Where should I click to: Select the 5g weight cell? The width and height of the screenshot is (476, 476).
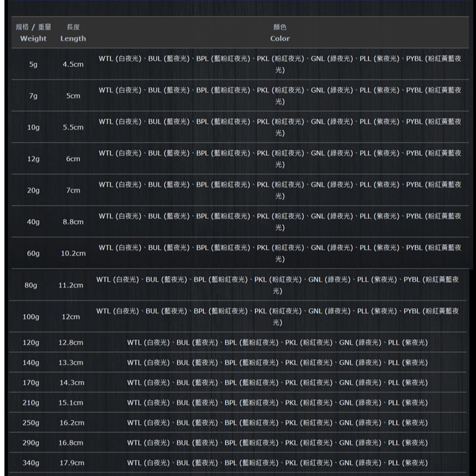point(33,64)
